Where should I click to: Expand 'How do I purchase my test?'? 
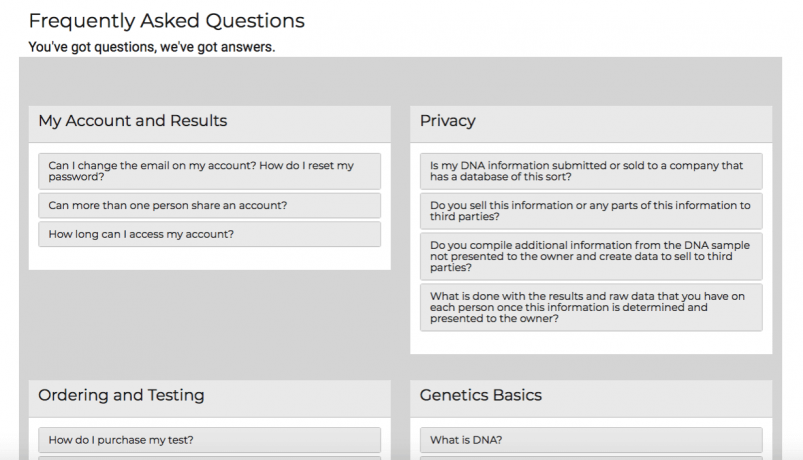coord(209,440)
